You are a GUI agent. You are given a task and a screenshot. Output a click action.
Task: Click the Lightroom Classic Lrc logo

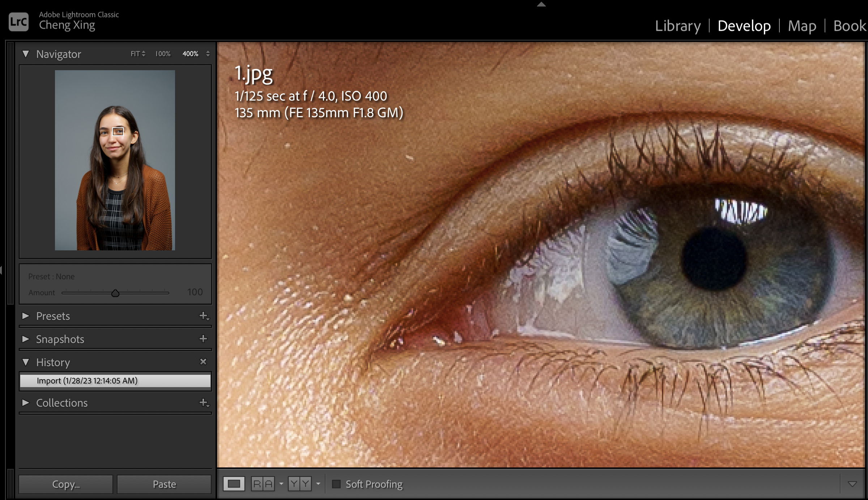tap(18, 22)
